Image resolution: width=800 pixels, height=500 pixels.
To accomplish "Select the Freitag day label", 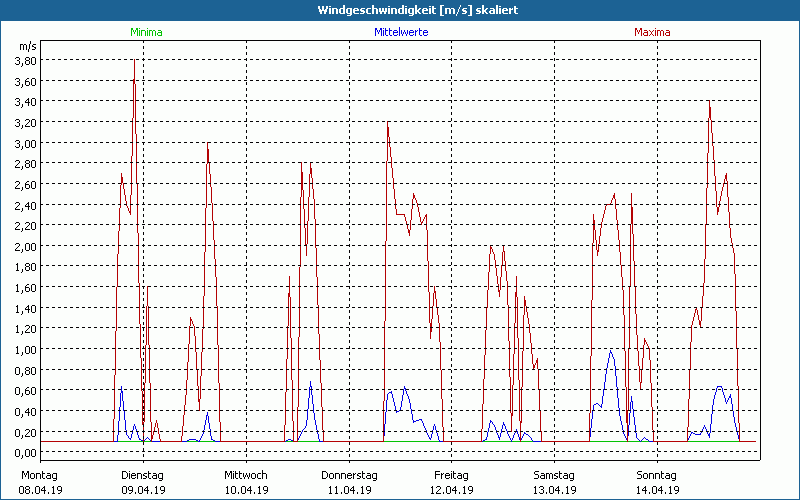I will coord(451,475).
